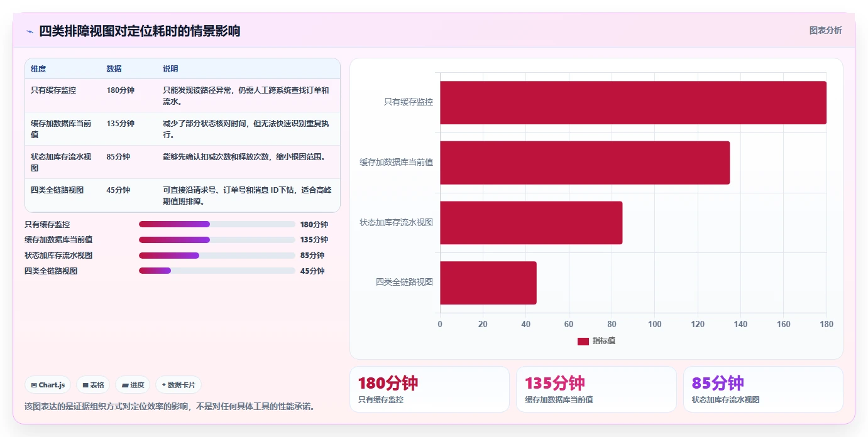Select the Chart.js tag chip
Screen dimensions: 868x437
click(48, 385)
